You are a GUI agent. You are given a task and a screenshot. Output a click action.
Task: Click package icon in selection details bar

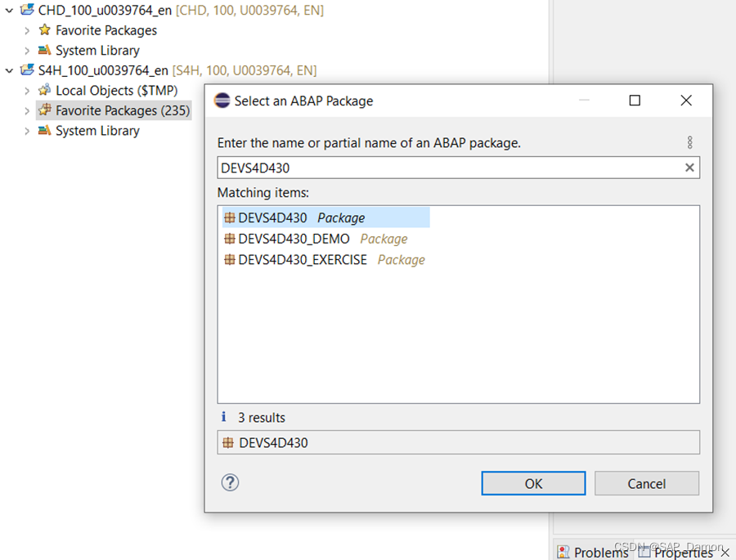[x=228, y=442]
